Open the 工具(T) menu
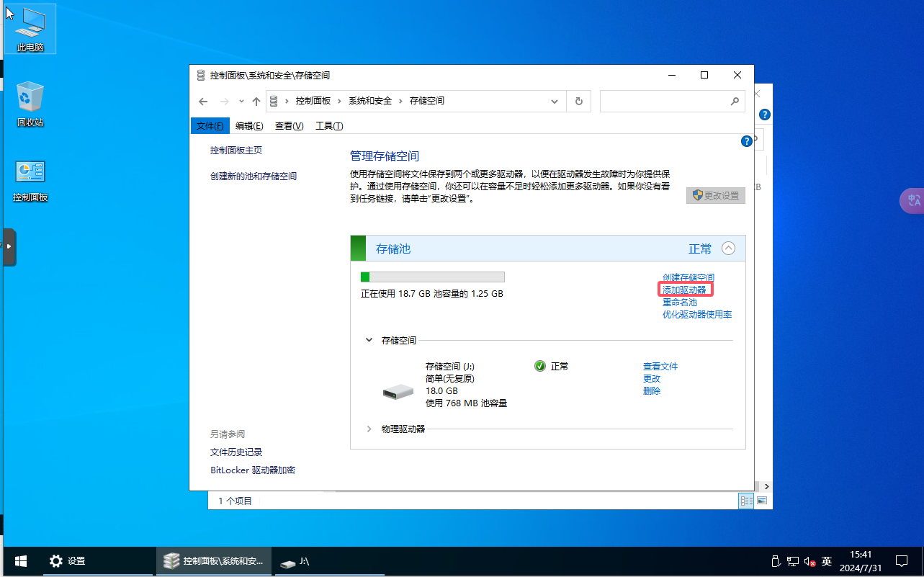924x577 pixels. coord(329,126)
